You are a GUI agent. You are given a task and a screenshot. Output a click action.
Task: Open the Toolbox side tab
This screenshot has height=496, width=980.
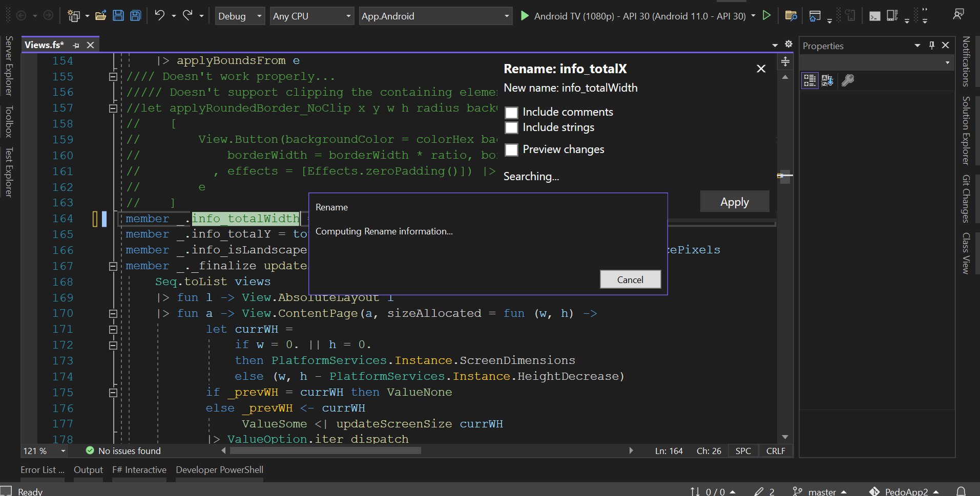[9, 122]
